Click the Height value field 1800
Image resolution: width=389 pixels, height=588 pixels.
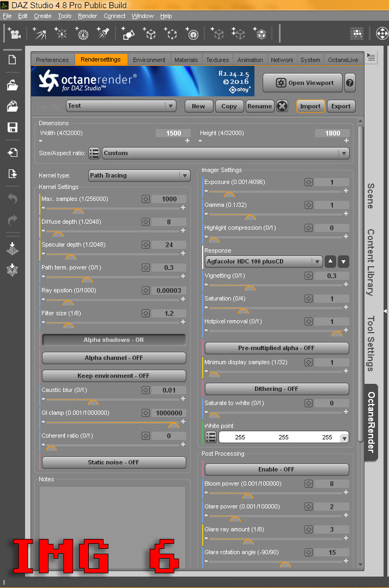tap(332, 133)
